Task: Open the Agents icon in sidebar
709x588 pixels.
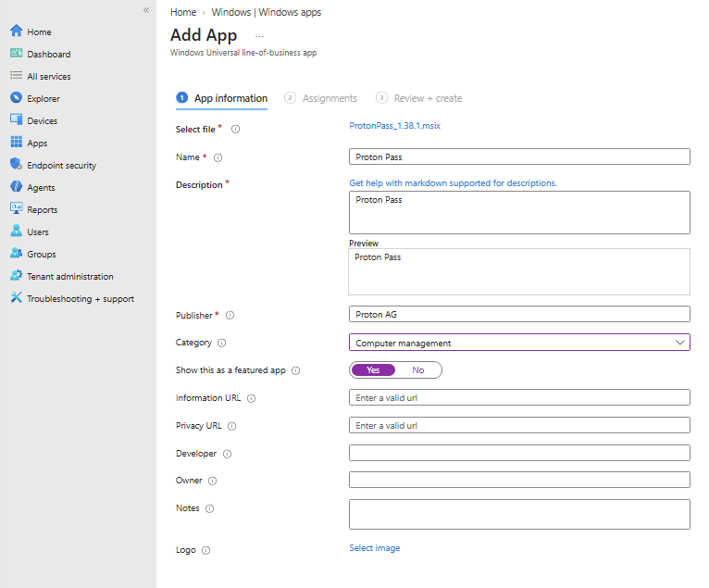Action: [x=17, y=186]
